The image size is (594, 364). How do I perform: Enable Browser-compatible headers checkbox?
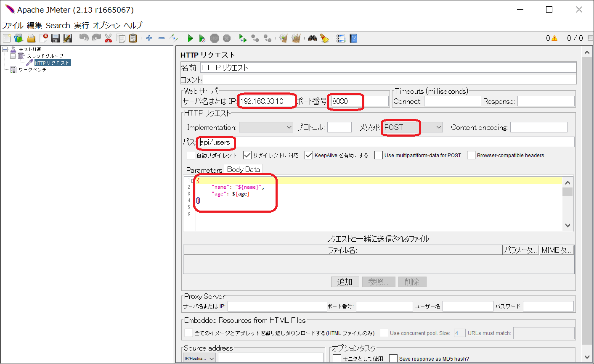(x=471, y=155)
